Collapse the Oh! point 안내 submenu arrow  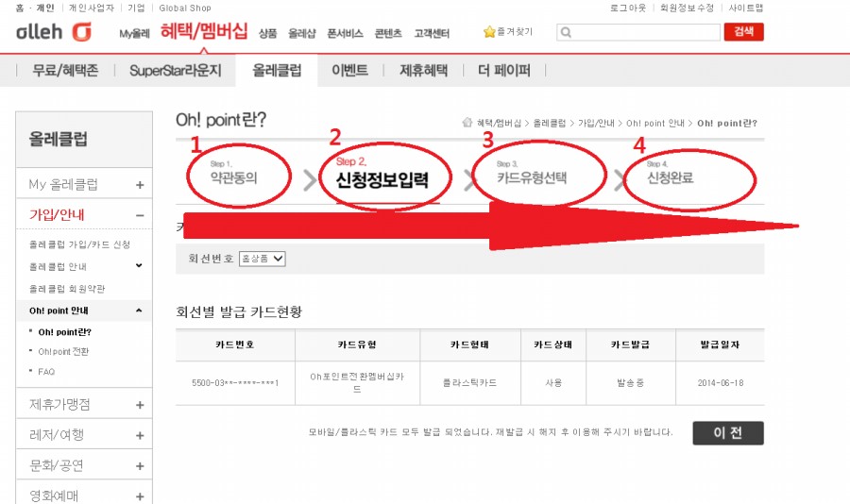pyautogui.click(x=139, y=310)
